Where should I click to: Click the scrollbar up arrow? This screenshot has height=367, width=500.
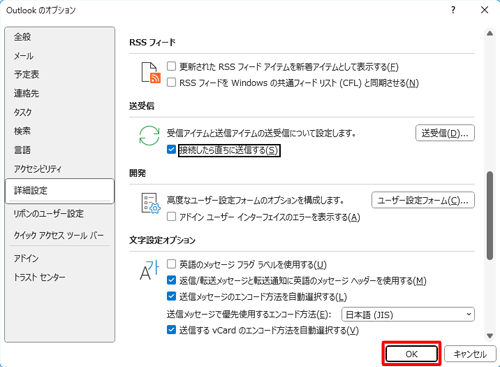pyautogui.click(x=490, y=33)
